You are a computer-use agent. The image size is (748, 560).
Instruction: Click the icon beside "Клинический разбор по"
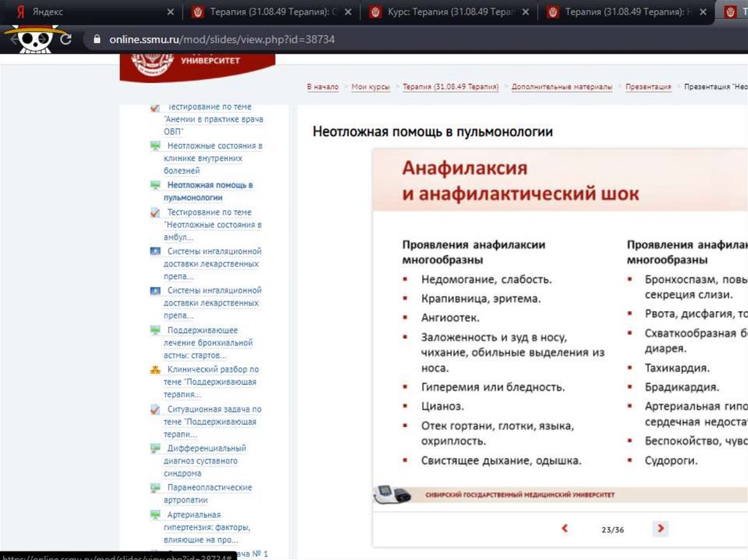point(155,369)
